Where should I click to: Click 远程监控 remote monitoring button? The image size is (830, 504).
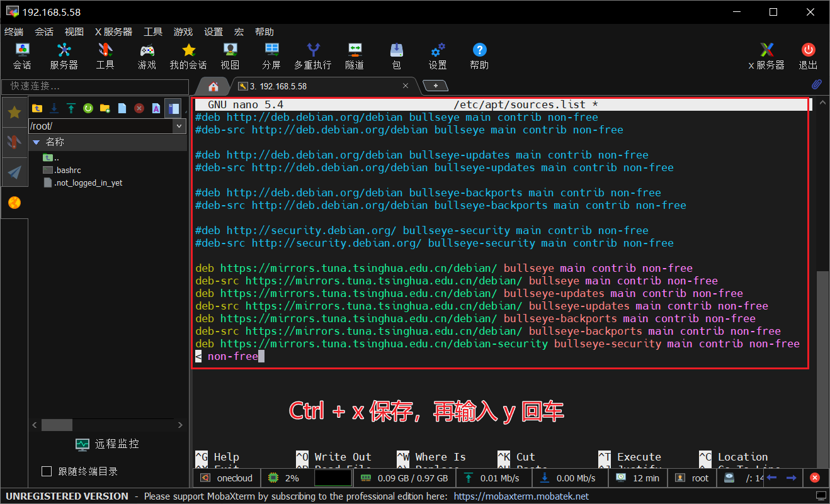pos(108,444)
